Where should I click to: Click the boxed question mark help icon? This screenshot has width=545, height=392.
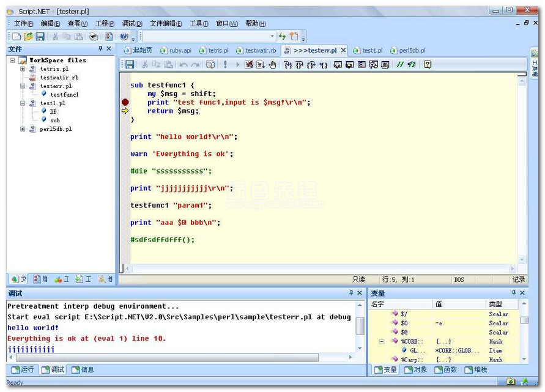(428, 64)
